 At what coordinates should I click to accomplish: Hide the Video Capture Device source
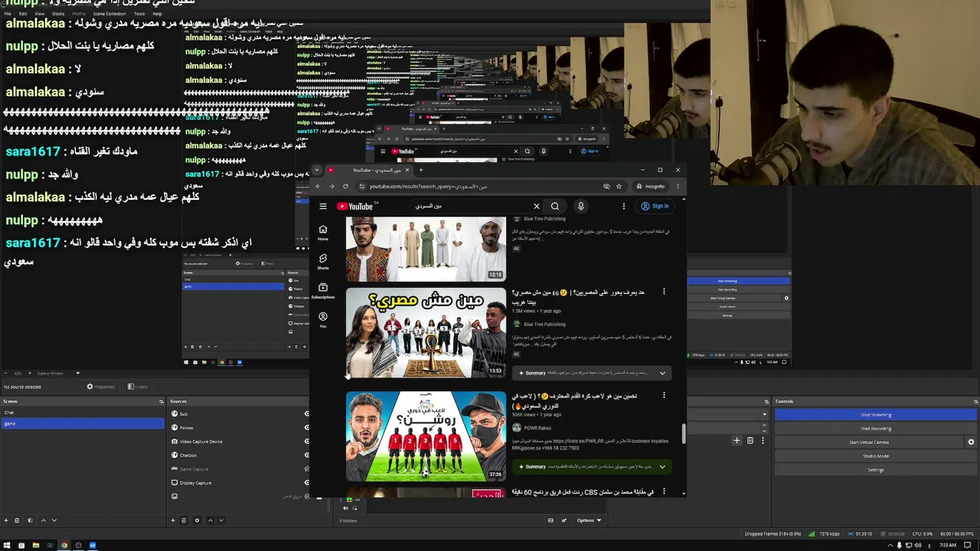coord(307,442)
